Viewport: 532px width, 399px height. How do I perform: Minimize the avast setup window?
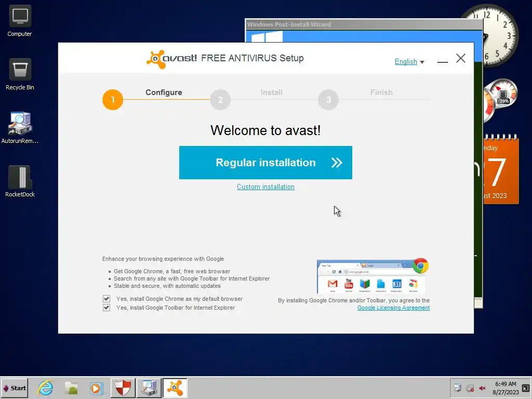(443, 62)
